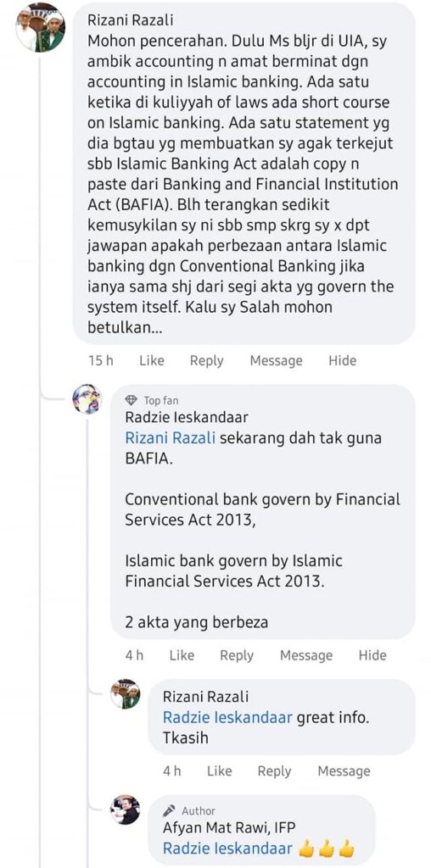Viewport: 431px width, 868px height.
Task: Hide Radzie Ieskandaar's comment
Action: [x=372, y=655]
